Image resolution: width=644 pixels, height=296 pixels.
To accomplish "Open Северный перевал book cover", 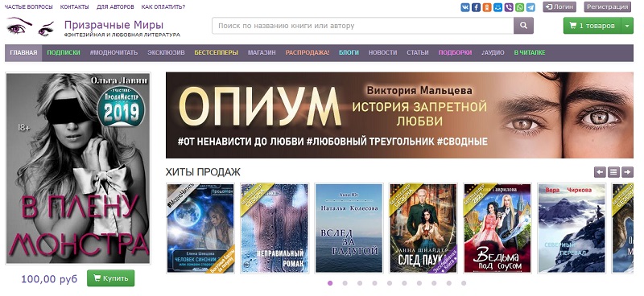I will click(x=572, y=228).
